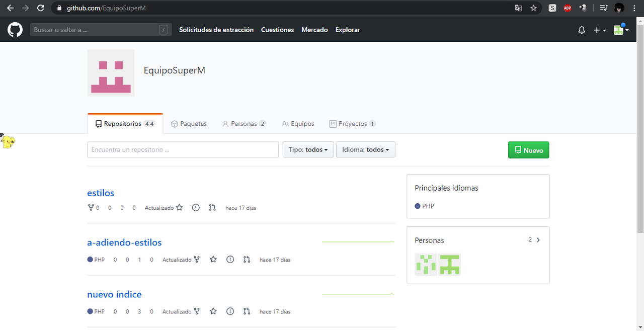Star the nuevo índice repository
The width and height of the screenshot is (644, 331).
(213, 311)
